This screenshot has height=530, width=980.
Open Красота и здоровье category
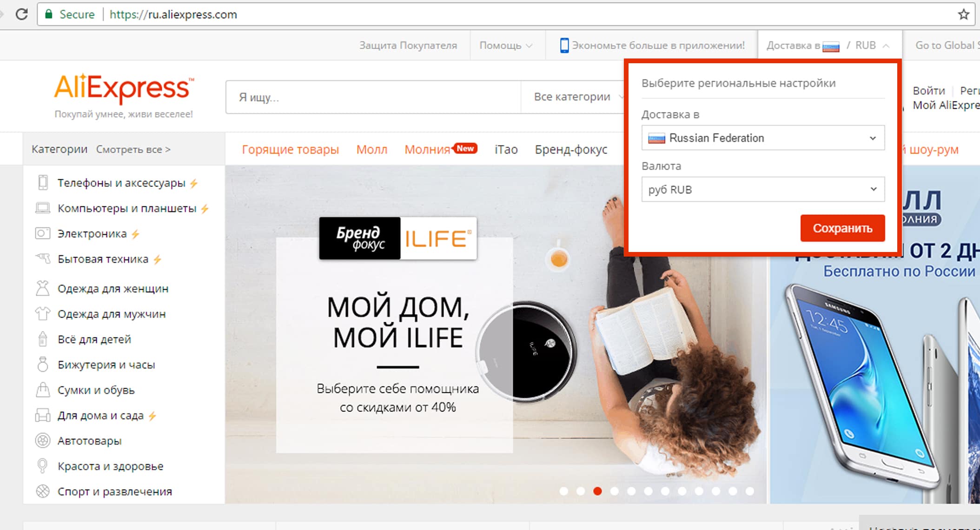coord(111,466)
